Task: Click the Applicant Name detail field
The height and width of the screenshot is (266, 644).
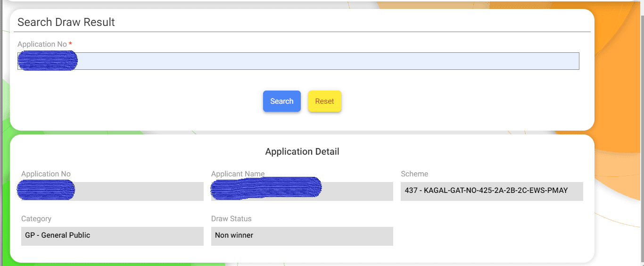Action: [302, 191]
